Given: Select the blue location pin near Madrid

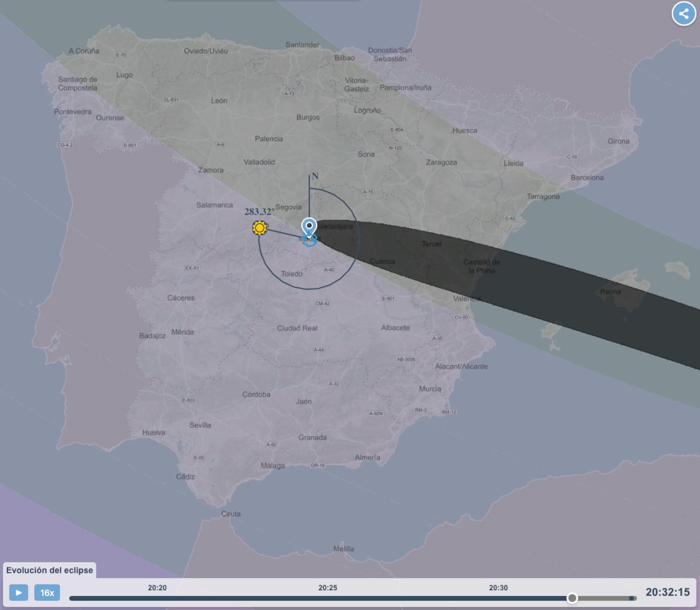Looking at the screenshot, I should click(310, 225).
